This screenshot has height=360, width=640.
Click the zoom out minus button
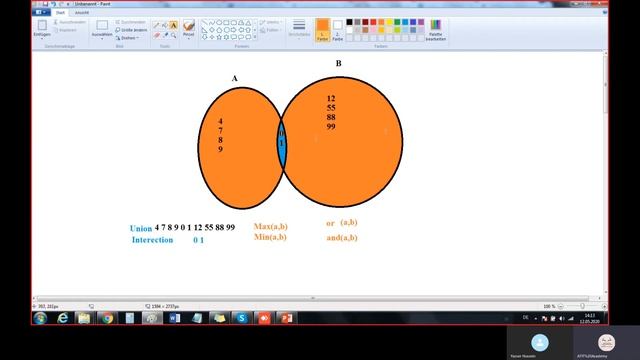click(x=560, y=306)
